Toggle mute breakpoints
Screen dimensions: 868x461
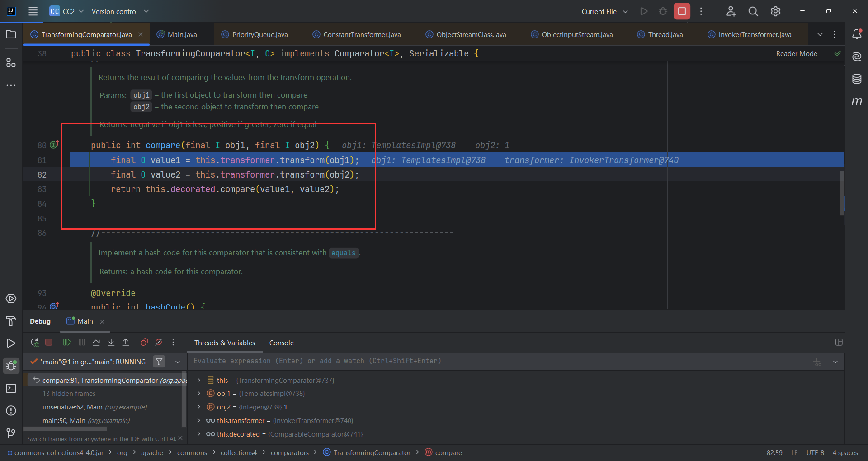159,343
